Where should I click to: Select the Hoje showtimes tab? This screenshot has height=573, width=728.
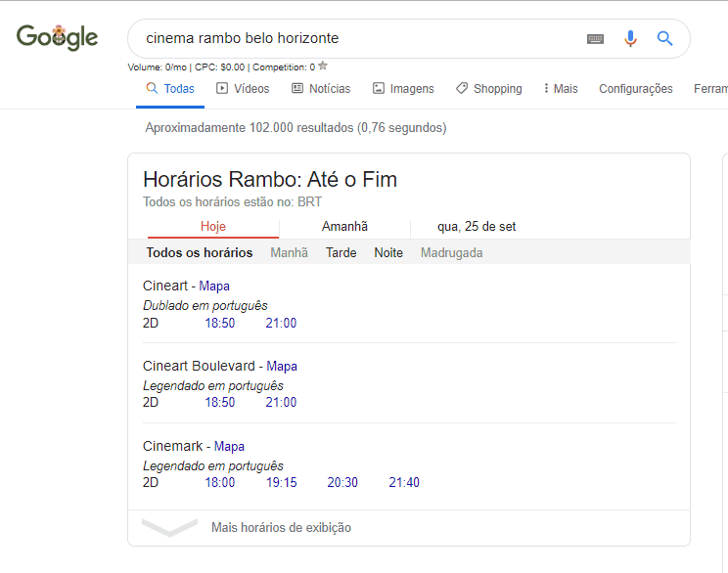point(213,227)
